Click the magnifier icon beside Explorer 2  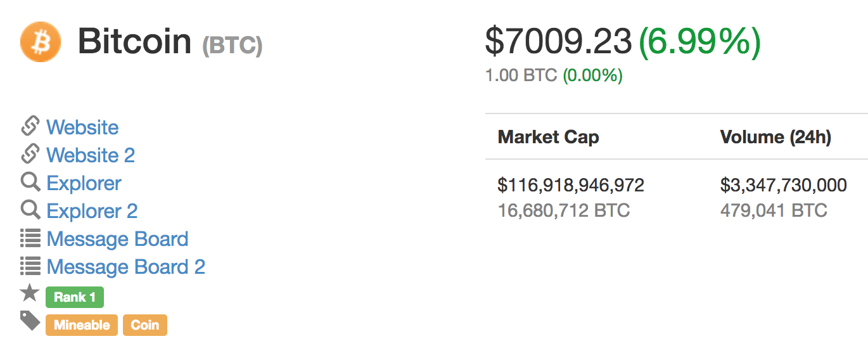coord(30,210)
